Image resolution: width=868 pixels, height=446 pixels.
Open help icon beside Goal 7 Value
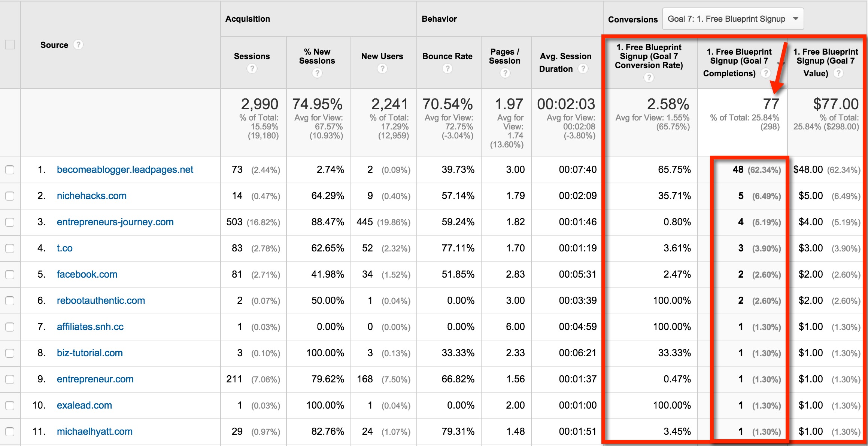pos(838,73)
